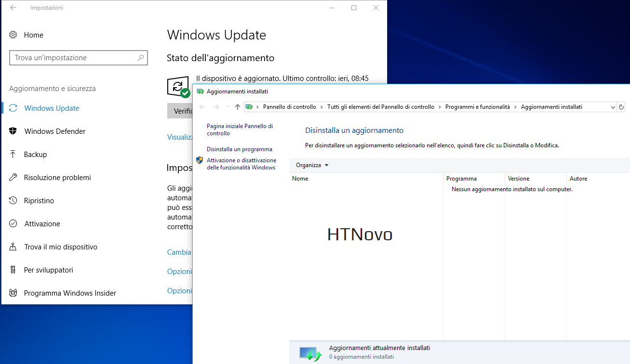Click 'Disinstalla un aggiornamento' heading
Screen dimensions: 630x364
coord(354,130)
